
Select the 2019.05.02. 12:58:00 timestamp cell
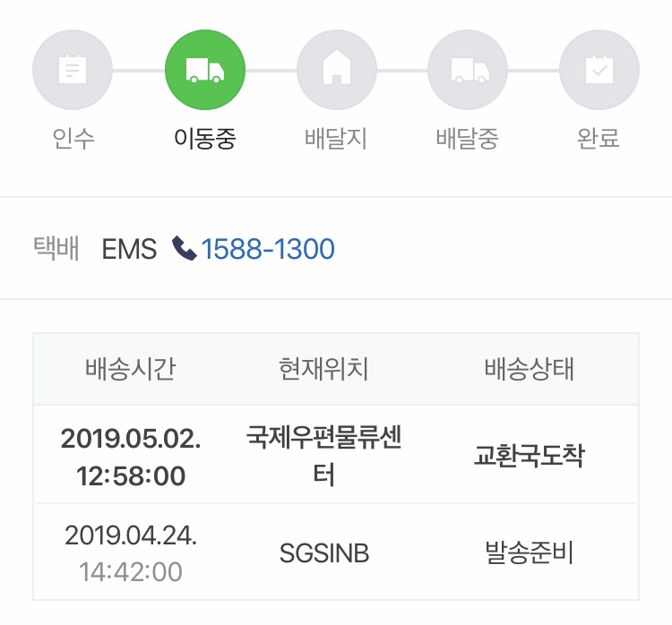pyautogui.click(x=131, y=457)
